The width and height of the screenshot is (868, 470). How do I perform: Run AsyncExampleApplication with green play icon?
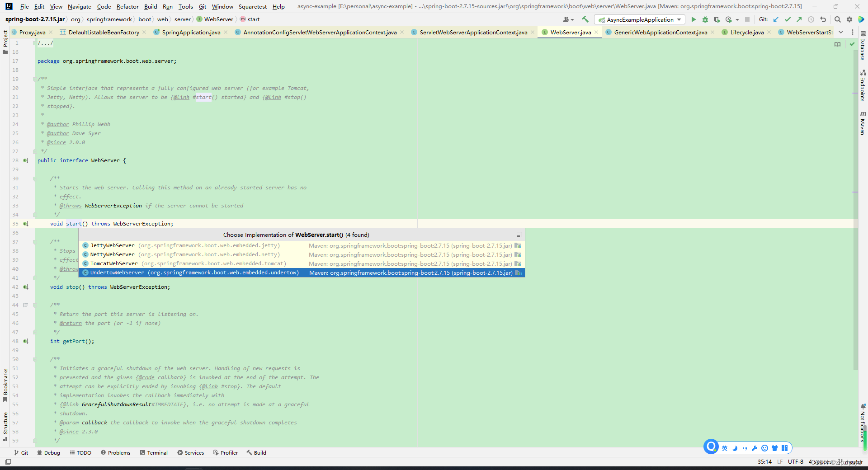pos(693,19)
